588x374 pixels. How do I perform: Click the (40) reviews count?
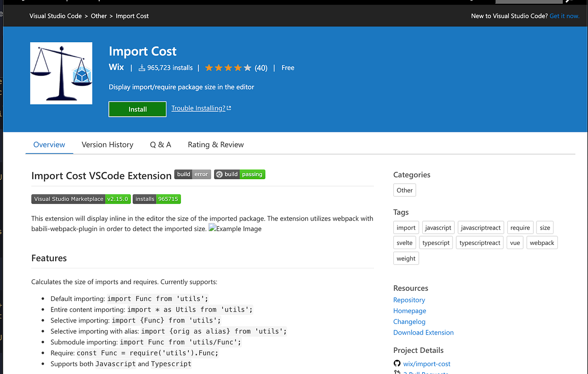[261, 68]
